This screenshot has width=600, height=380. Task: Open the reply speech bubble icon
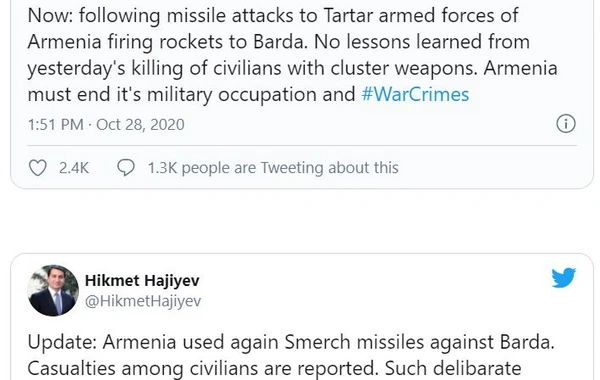pyautogui.click(x=126, y=168)
